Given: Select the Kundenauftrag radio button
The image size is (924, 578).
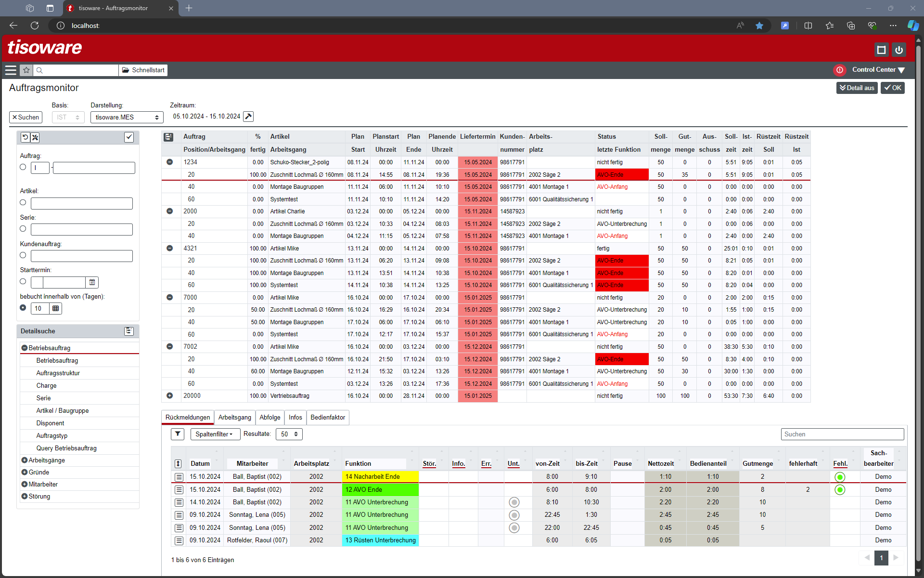Looking at the screenshot, I should coord(23,255).
